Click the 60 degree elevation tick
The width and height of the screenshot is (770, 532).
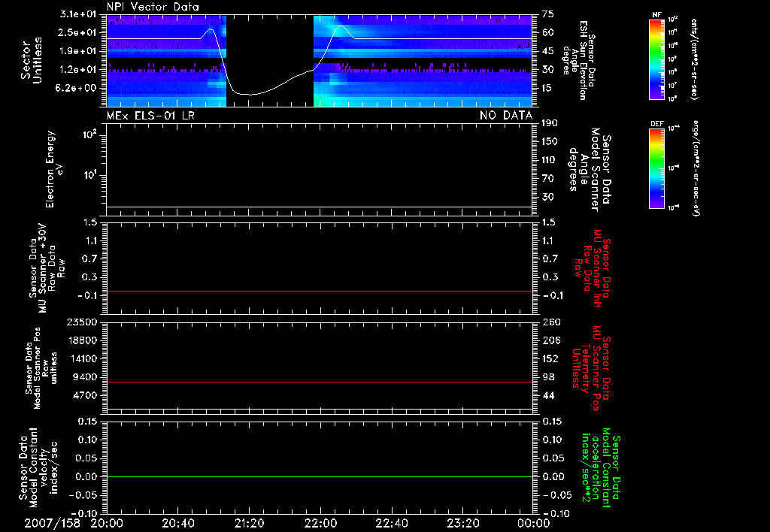pyautogui.click(x=548, y=32)
